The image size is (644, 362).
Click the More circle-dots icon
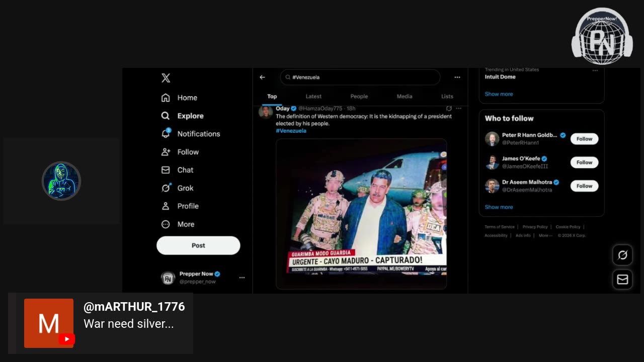[x=166, y=224]
